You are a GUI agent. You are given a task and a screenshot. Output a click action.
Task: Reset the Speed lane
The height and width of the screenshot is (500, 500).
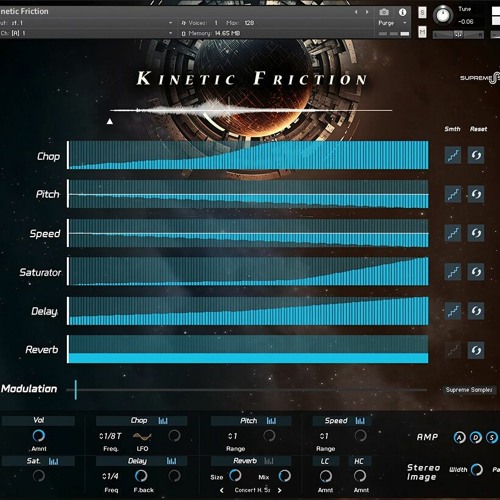476,233
